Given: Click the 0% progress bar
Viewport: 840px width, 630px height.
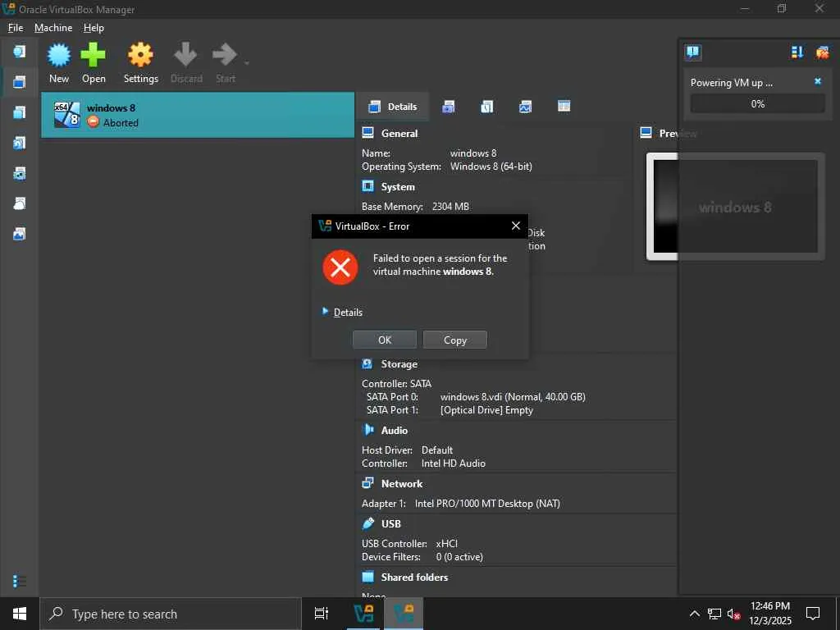Looking at the screenshot, I should click(x=757, y=104).
